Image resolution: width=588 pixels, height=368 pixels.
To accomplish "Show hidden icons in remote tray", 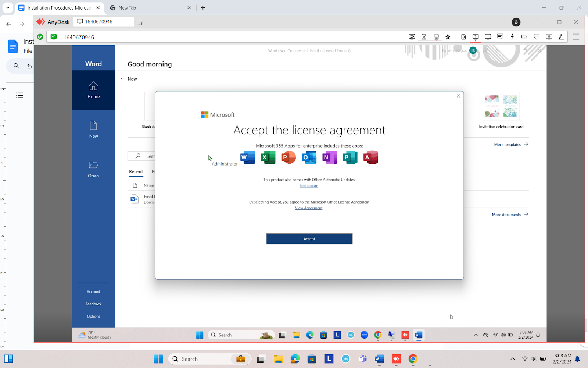I will coord(476,335).
